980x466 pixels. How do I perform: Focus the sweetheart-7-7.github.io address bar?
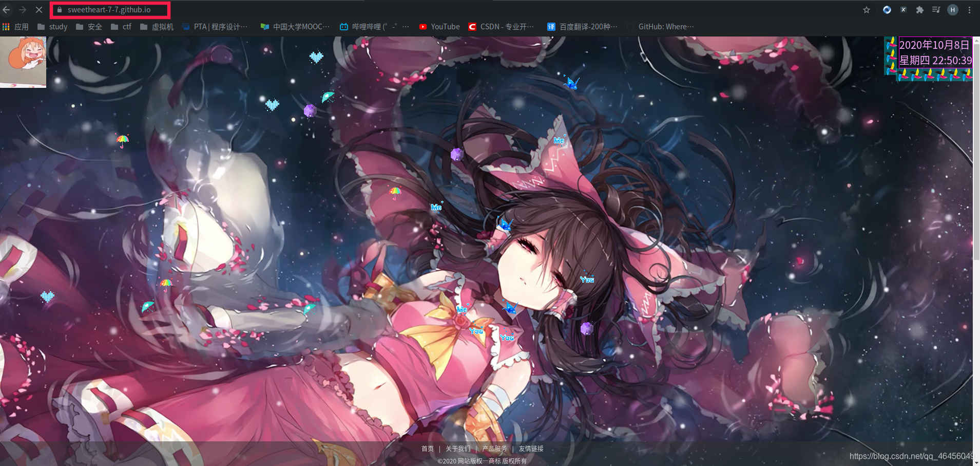tap(110, 10)
